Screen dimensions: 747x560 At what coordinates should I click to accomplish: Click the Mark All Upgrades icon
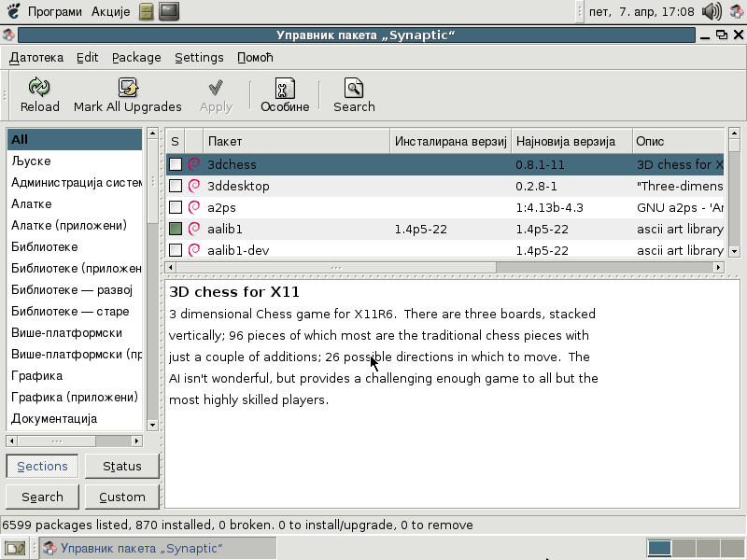pos(128,88)
